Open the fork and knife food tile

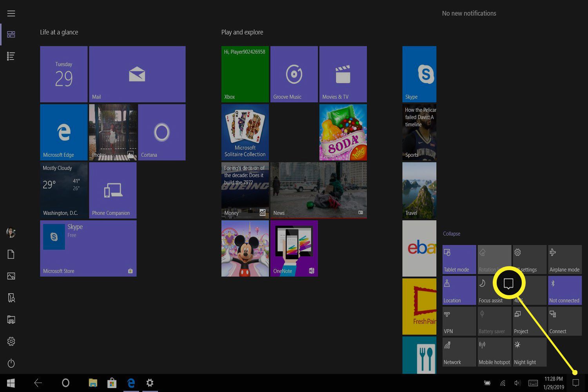(x=419, y=355)
